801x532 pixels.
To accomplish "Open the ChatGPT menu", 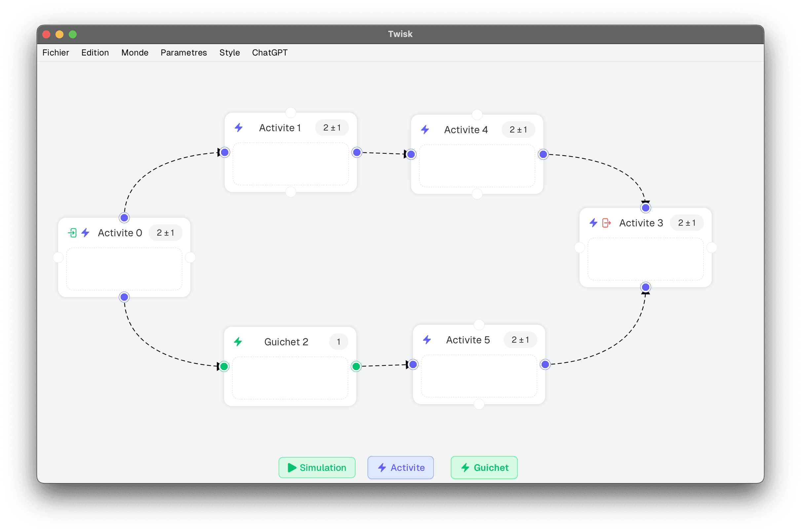I will [269, 53].
